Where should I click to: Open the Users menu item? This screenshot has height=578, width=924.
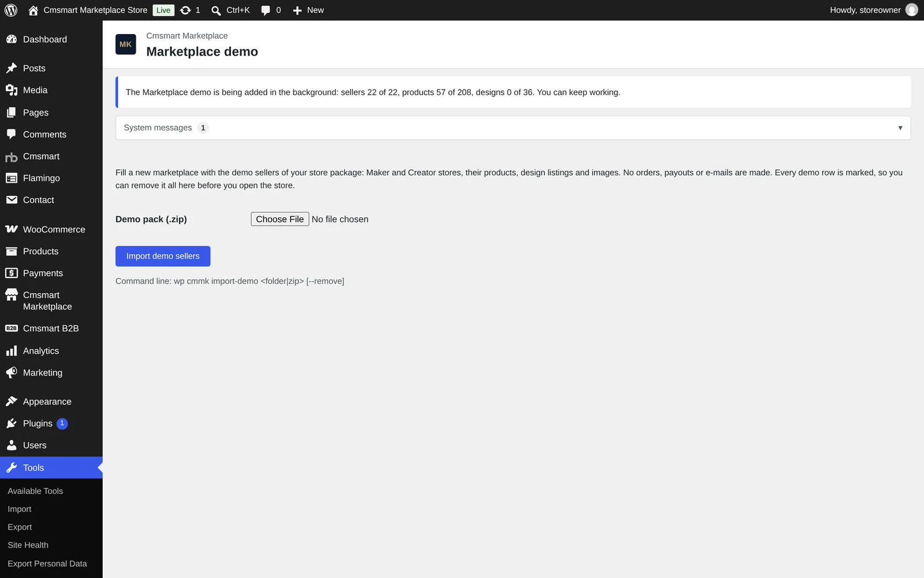[x=51, y=446]
